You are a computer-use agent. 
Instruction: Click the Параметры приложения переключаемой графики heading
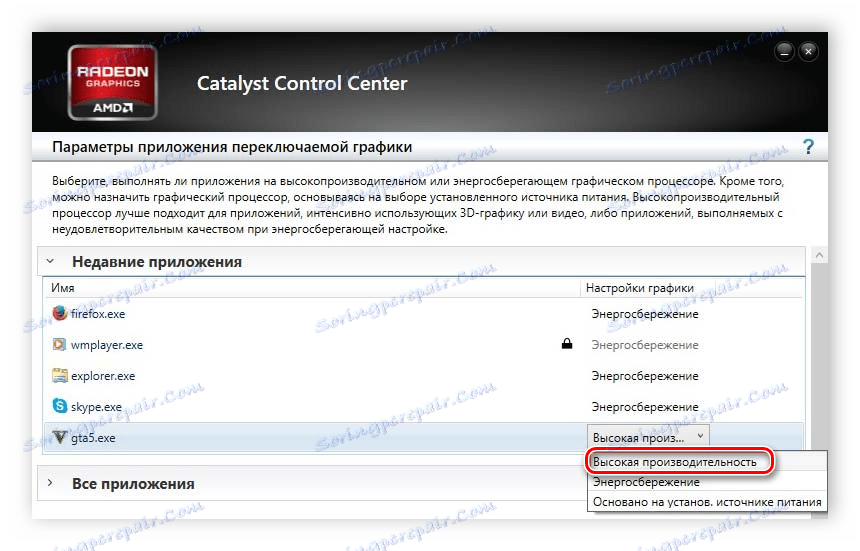click(x=232, y=147)
